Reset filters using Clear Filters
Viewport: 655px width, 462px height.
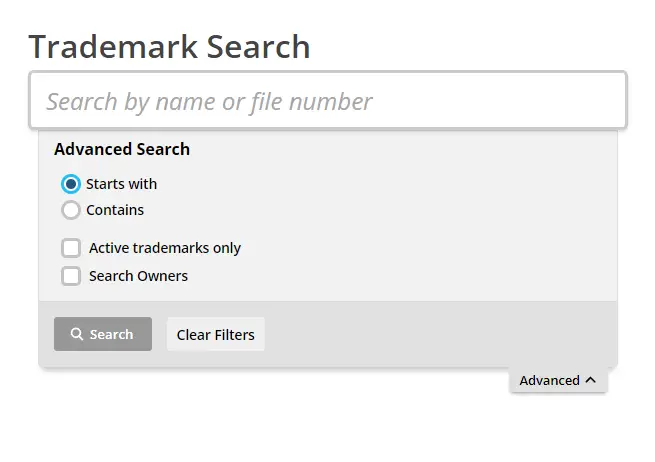coord(216,334)
